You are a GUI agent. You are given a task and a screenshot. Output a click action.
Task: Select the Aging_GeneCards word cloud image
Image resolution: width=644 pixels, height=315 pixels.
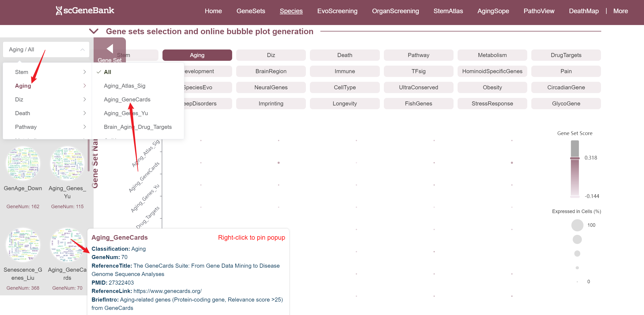68,245
